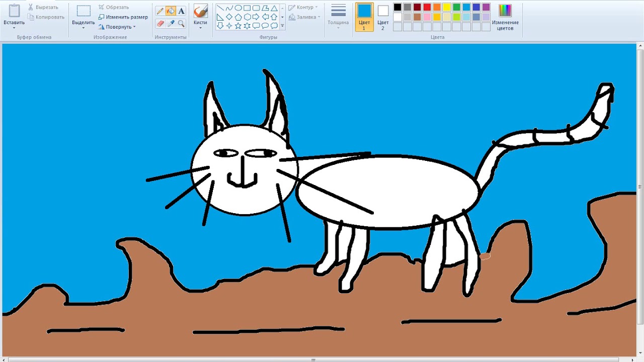Choose the red color swatch
The width and height of the screenshot is (644, 362).
point(427,7)
